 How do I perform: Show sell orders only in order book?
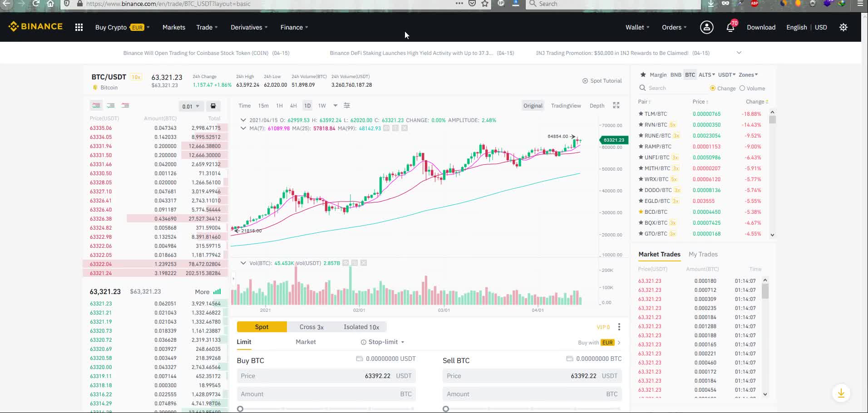point(125,105)
